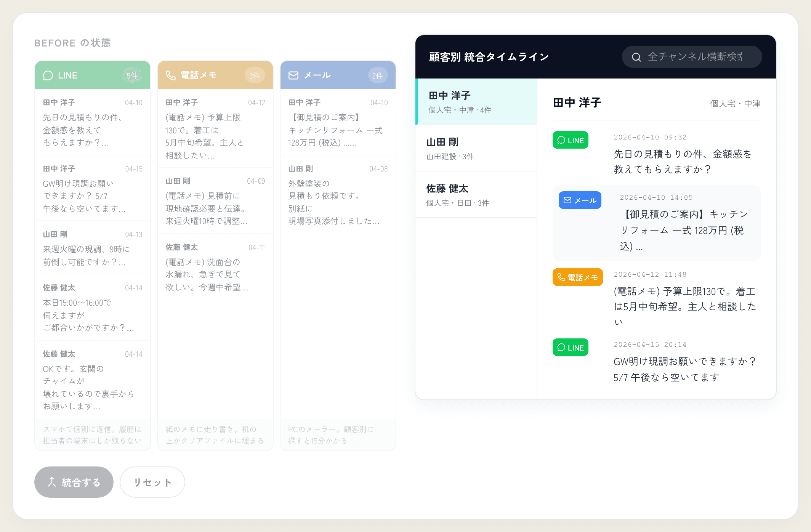The height and width of the screenshot is (532, 811).
Task: Click the timestamp 2026-04-10 09:32
Action: 650,137
